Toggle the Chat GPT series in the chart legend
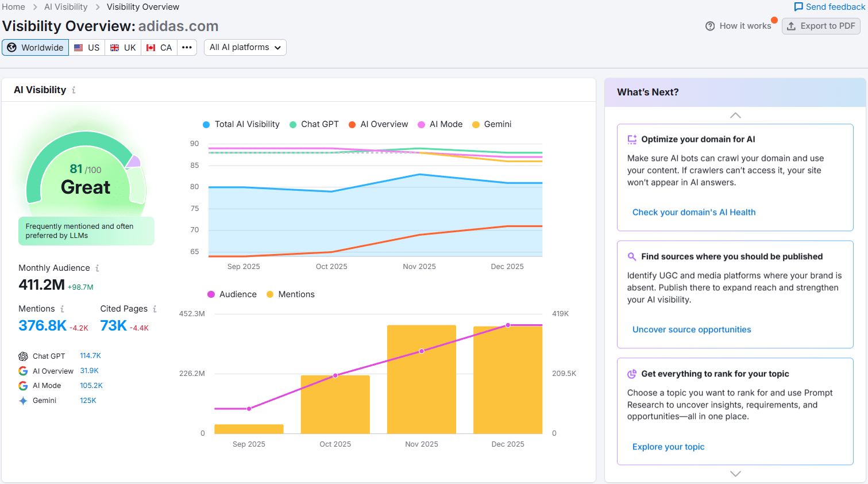 (314, 124)
